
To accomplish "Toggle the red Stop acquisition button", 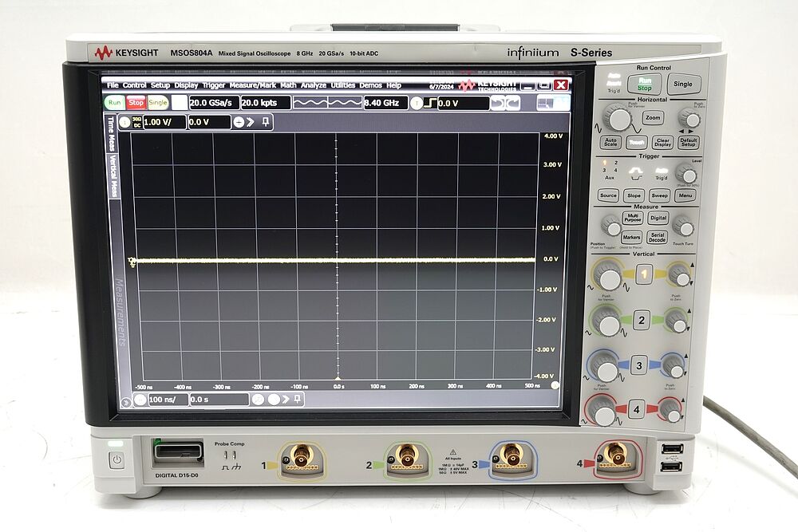I will tap(136, 102).
